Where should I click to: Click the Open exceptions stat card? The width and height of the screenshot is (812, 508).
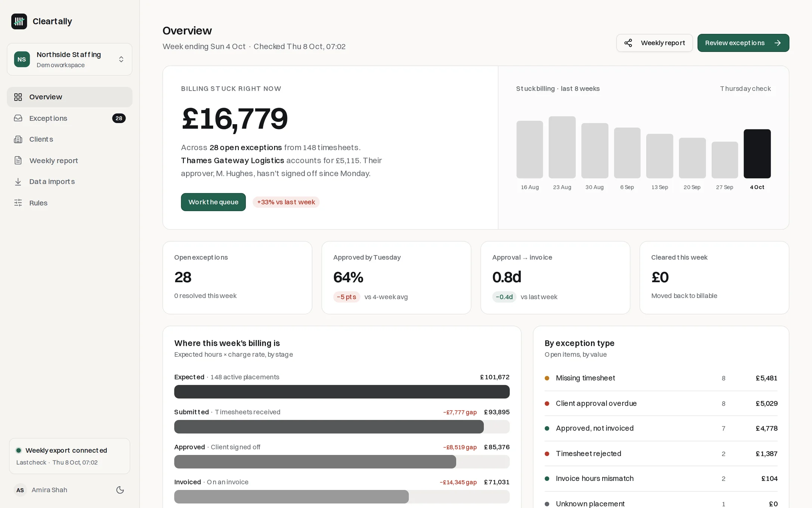coord(237,278)
